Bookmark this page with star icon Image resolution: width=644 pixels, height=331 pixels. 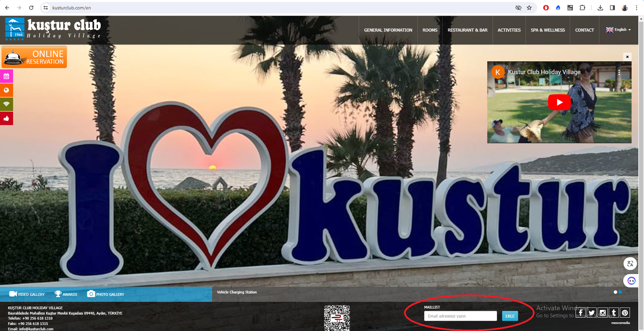[529, 8]
